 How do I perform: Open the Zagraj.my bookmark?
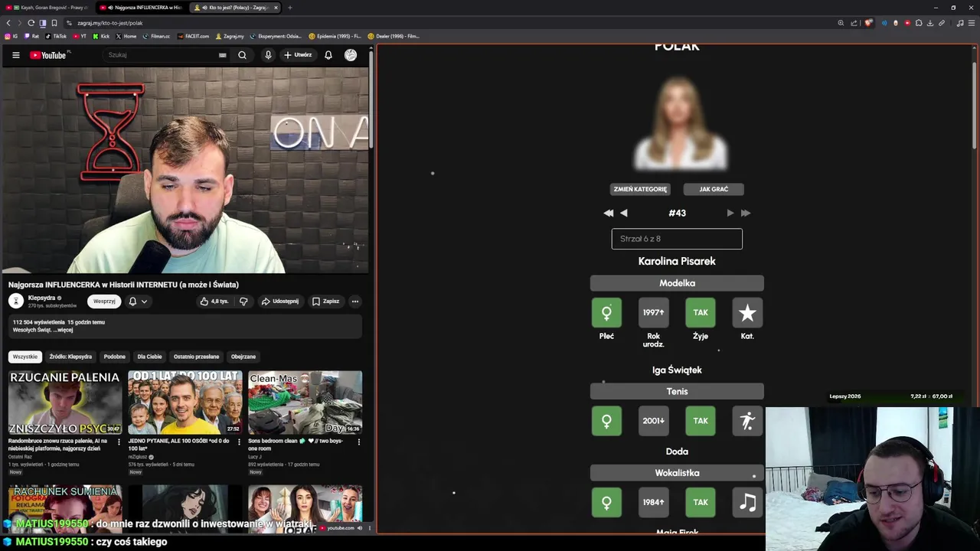pos(230,36)
